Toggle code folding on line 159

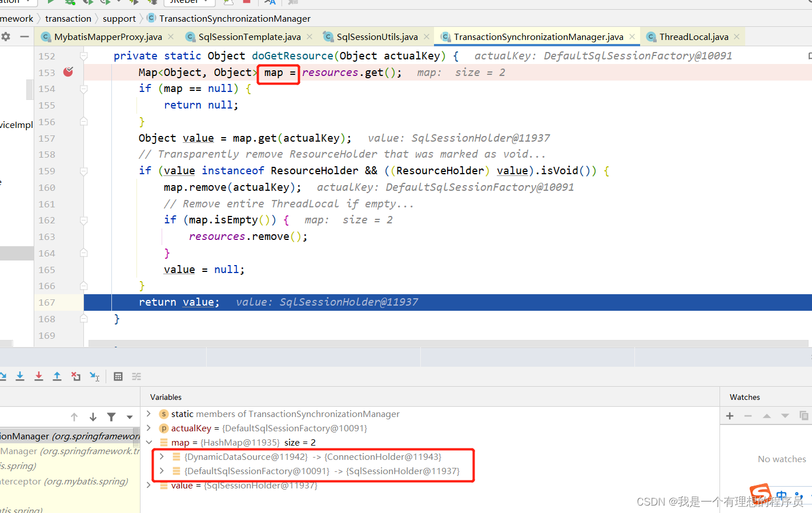84,171
